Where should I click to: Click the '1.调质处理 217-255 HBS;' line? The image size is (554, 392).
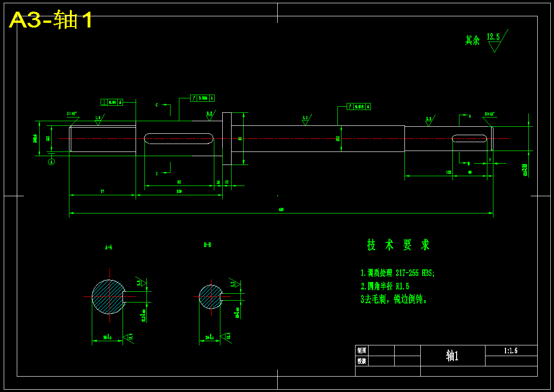(x=397, y=273)
